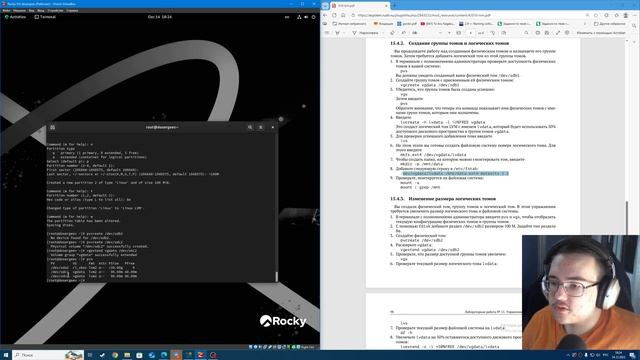
Task: Click the PDF rotate icon
Action: tap(493, 33)
